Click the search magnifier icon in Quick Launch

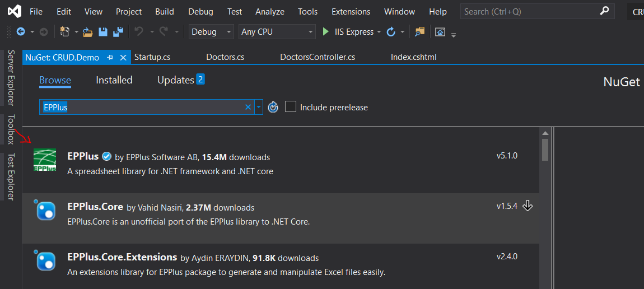pos(604,11)
